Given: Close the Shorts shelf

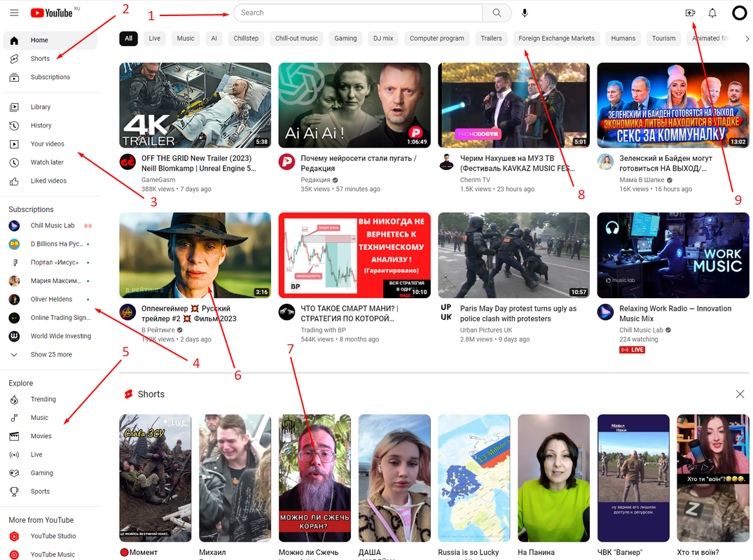Looking at the screenshot, I should tap(740, 394).
